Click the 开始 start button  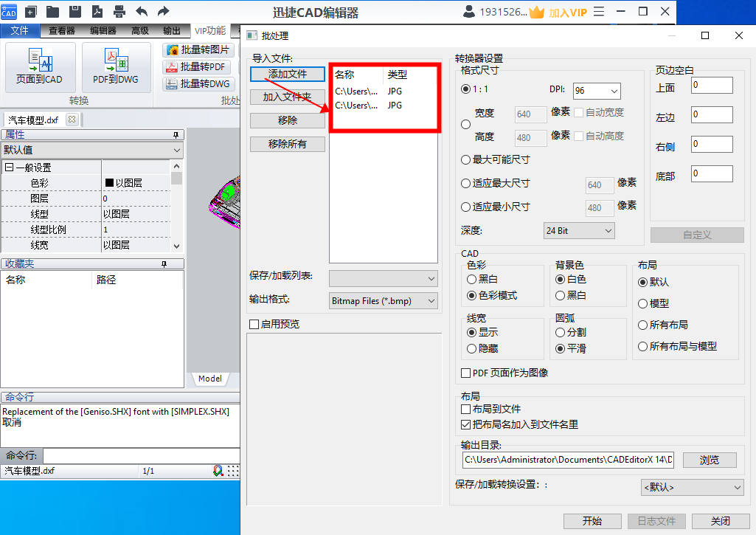click(592, 521)
